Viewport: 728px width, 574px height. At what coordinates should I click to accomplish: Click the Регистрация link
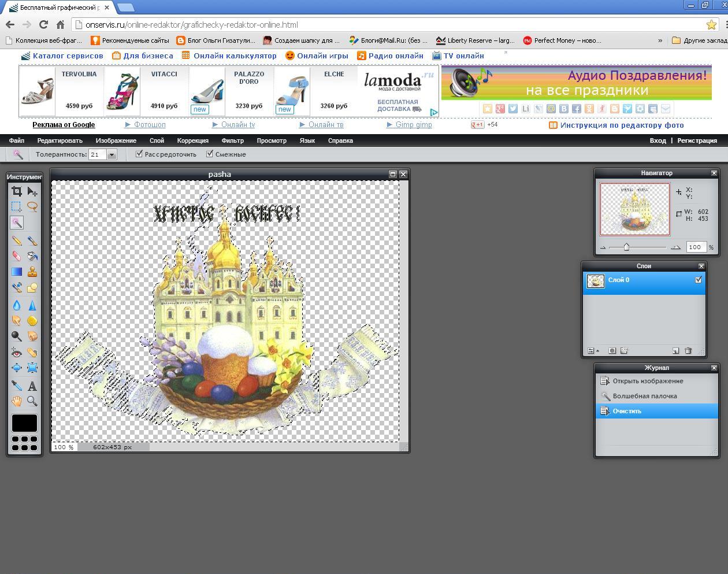pyautogui.click(x=697, y=140)
